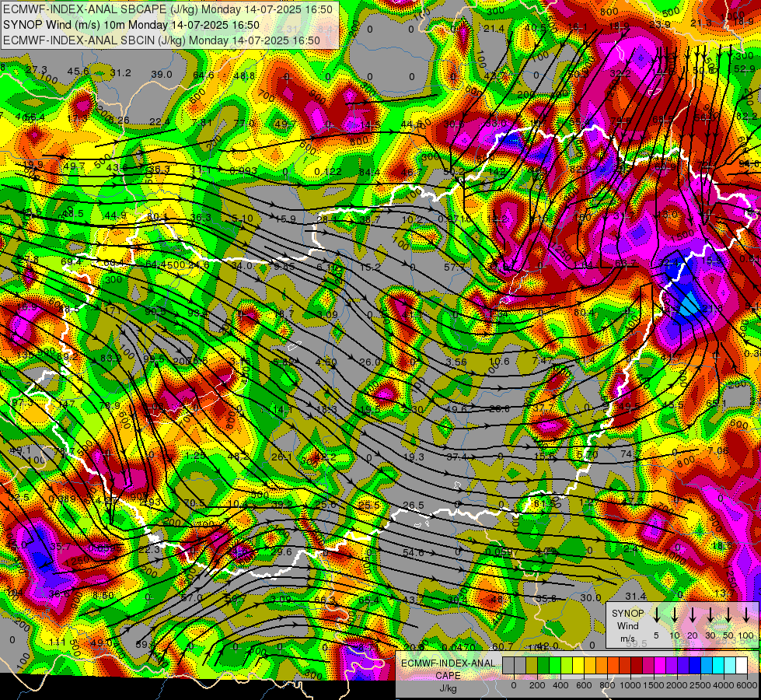Click the 1500 tick label on the CAPE scale
The width and height of the screenshot is (761, 700).
pos(654,685)
